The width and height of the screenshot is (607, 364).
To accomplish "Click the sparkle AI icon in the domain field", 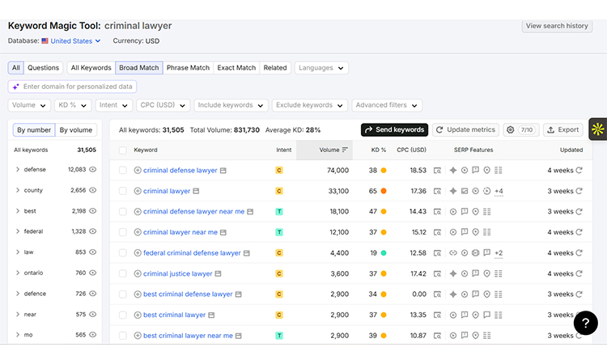I will 15,87.
